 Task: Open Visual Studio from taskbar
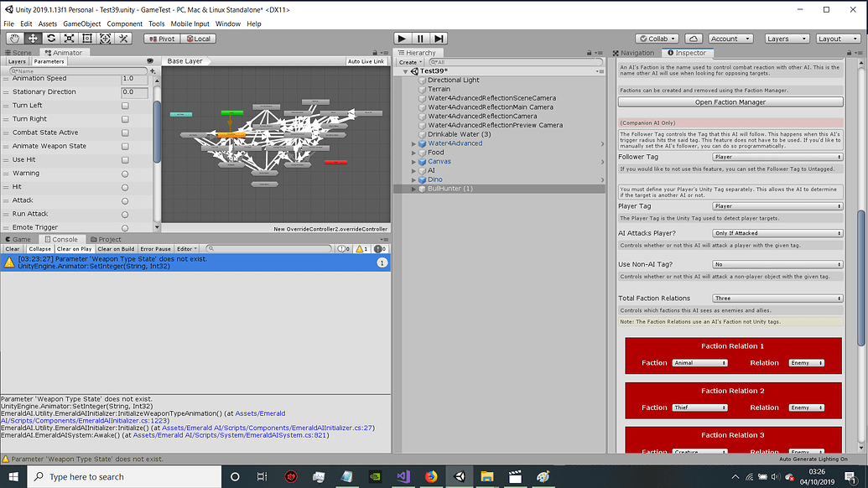[403, 477]
